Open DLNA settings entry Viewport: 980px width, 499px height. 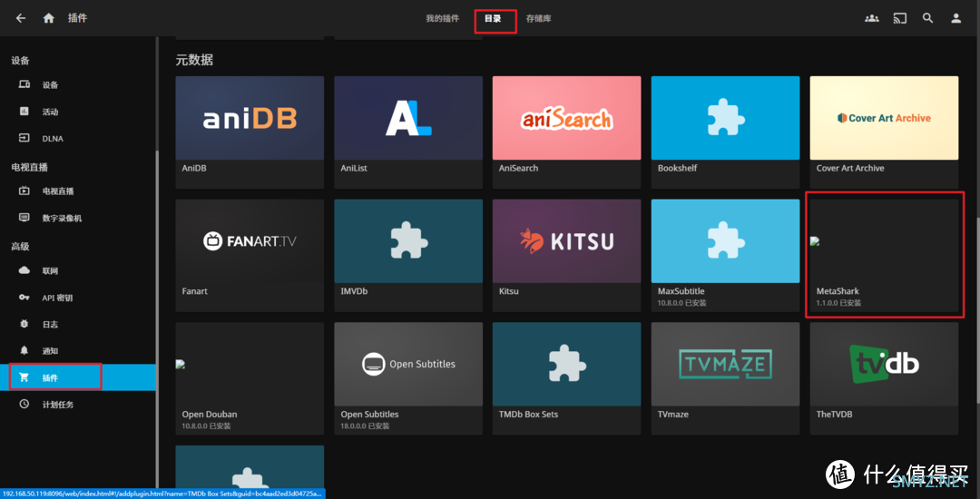pyautogui.click(x=77, y=138)
